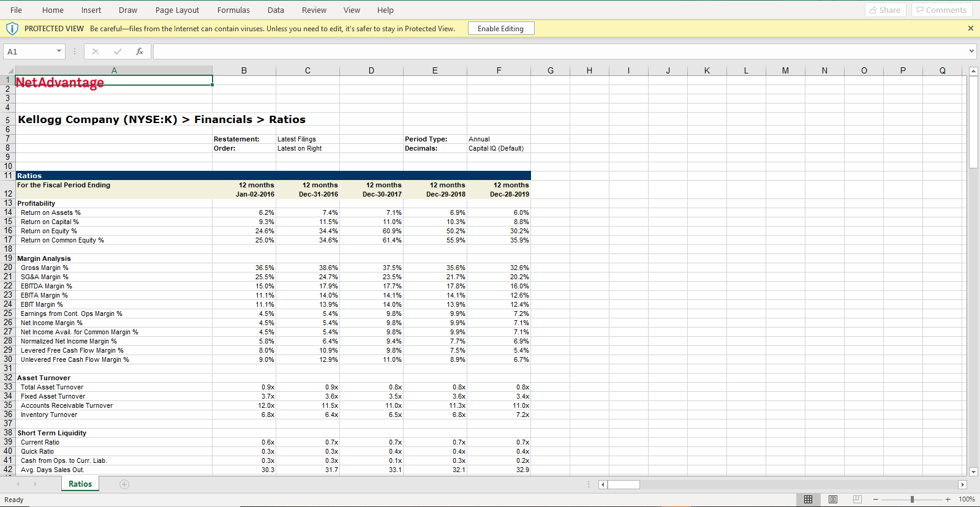
Task: Click the Net Income Margin % label
Action: pos(51,323)
